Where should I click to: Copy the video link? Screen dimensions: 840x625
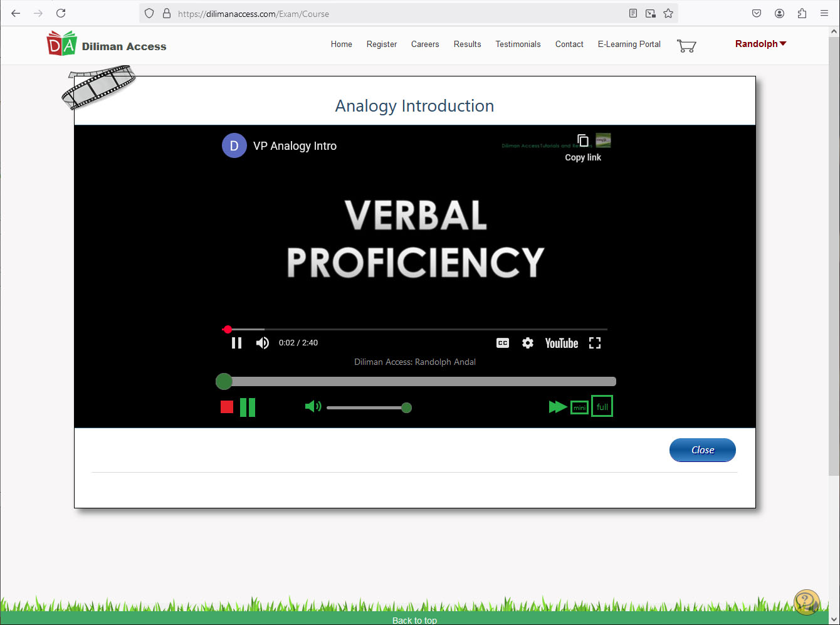(583, 147)
